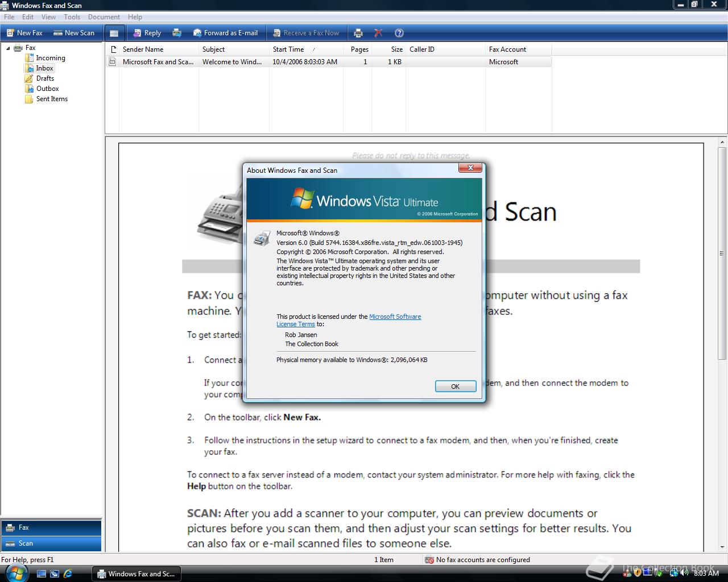Screen dimensions: 728x582
Task: Switch to the Fax view button
Action: 51,527
